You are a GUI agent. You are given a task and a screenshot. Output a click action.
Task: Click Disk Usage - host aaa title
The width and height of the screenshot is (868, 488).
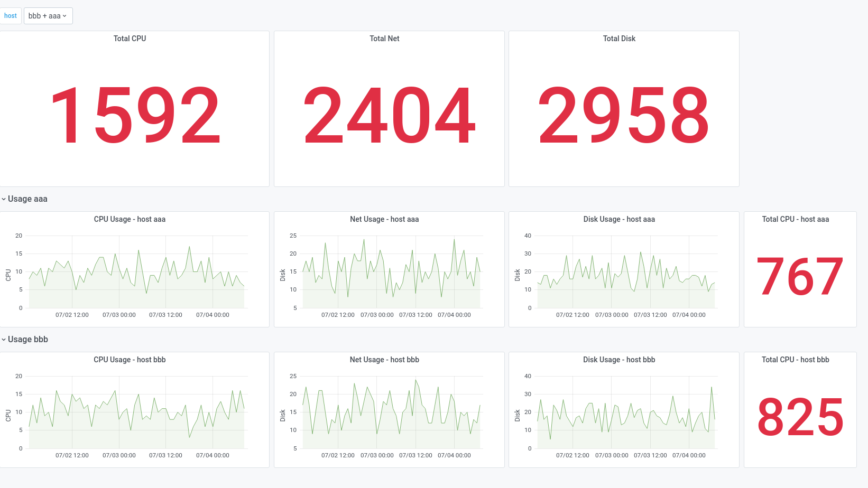click(x=619, y=219)
